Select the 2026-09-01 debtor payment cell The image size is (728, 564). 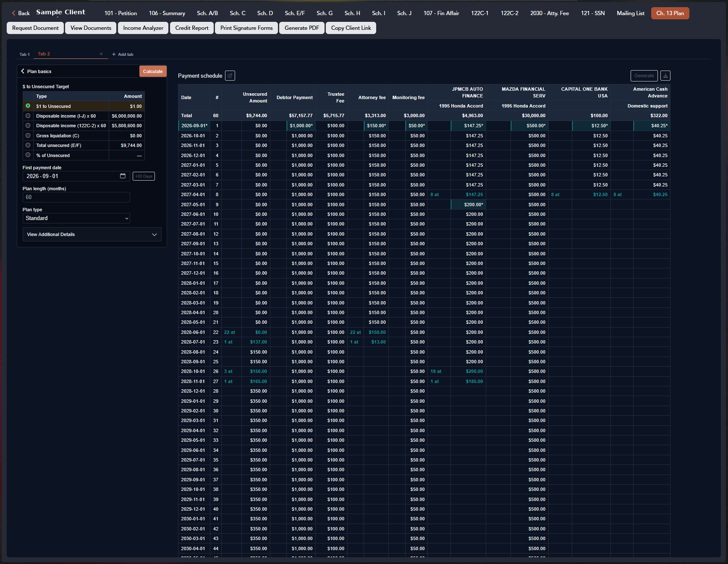[x=301, y=126]
